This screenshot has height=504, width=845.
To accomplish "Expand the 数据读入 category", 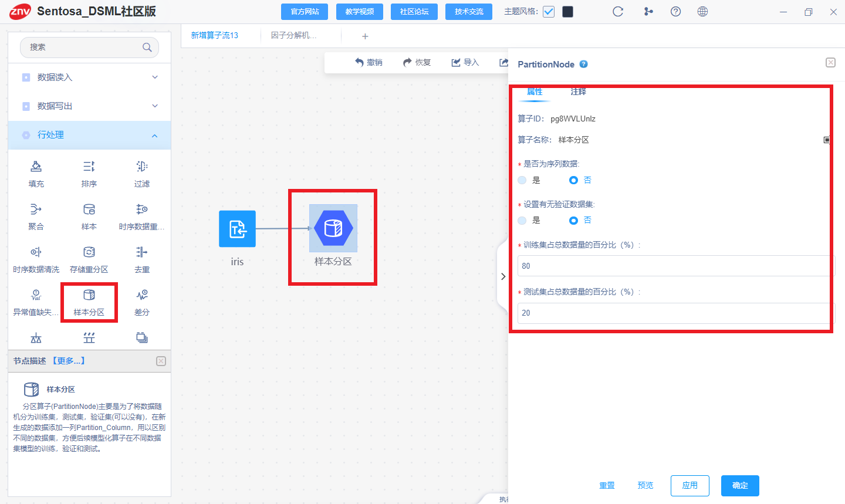I will pyautogui.click(x=90, y=77).
